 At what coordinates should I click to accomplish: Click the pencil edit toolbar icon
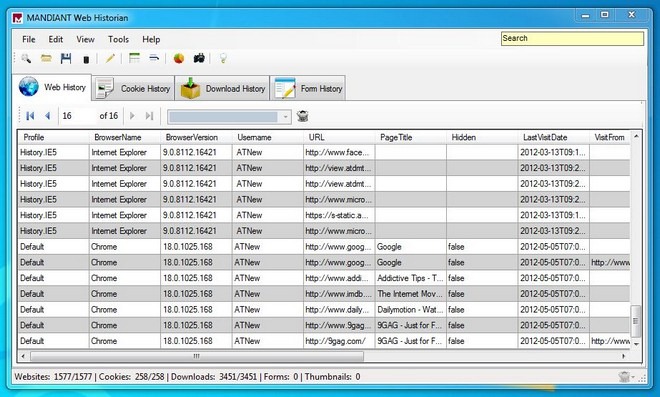coord(110,59)
